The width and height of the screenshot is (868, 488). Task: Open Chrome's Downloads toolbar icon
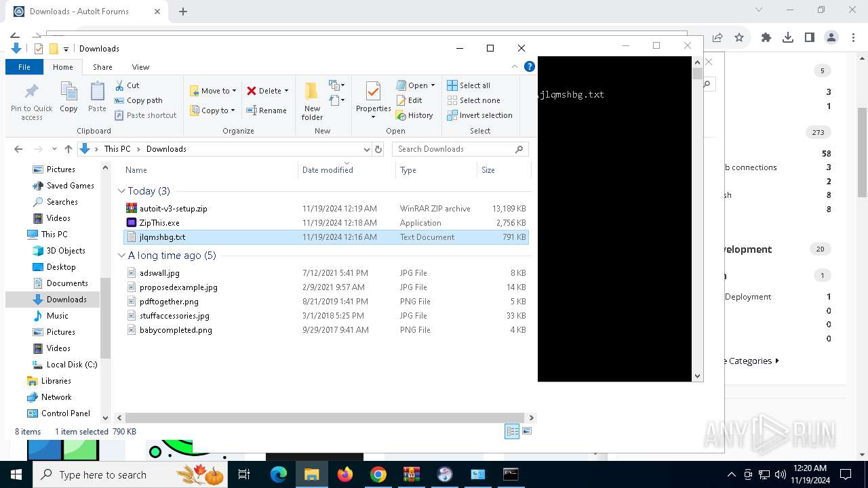pos(787,38)
